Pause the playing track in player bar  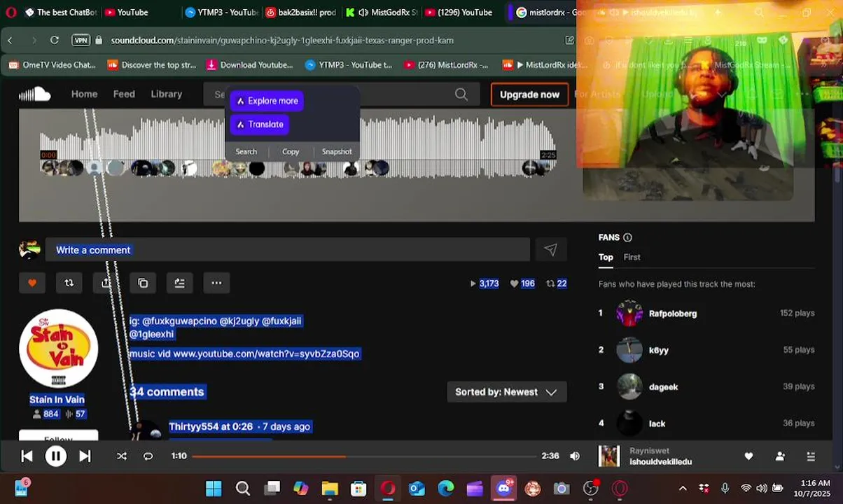tap(55, 456)
